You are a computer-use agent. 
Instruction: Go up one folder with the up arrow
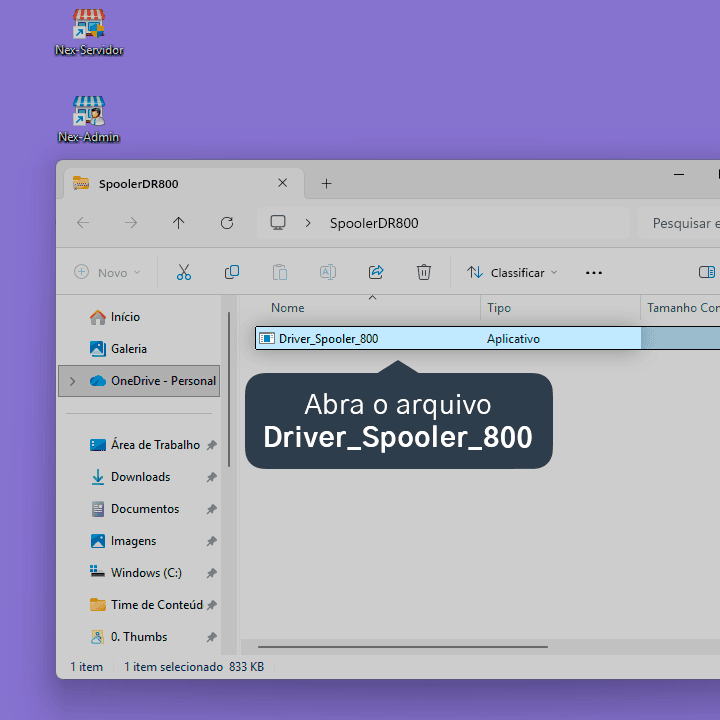(x=179, y=223)
